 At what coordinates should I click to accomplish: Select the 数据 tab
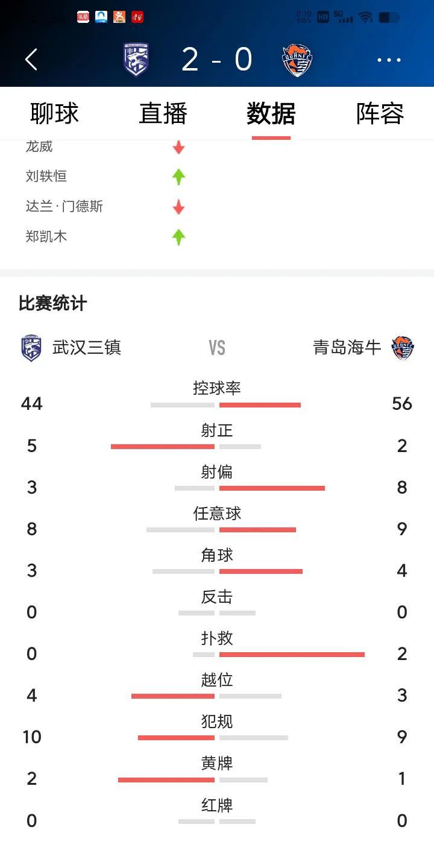(x=271, y=113)
